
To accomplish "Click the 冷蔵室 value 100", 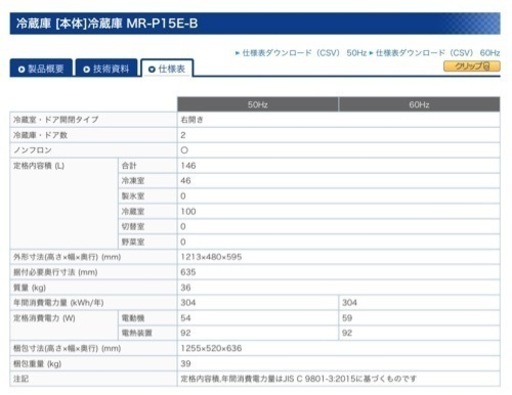I will point(188,211).
